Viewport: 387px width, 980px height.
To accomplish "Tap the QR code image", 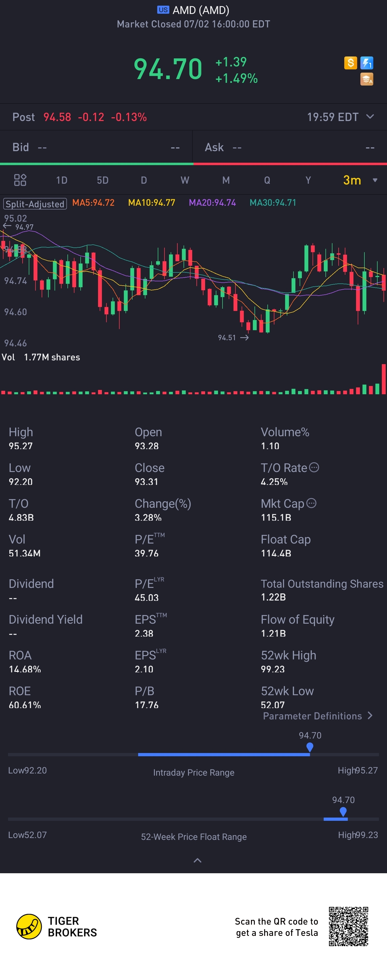I will tap(348, 926).
